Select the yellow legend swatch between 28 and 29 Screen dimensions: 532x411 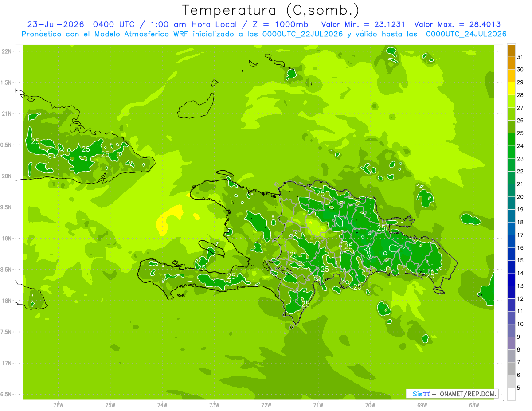[x=511, y=89]
